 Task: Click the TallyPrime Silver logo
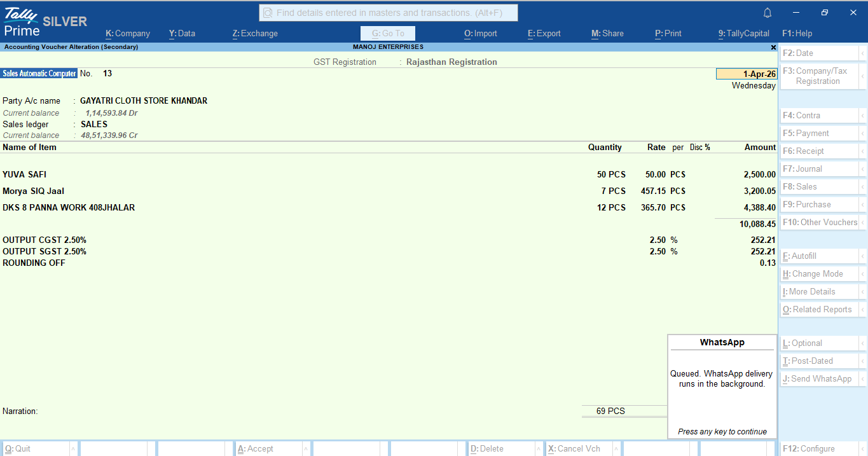click(45, 22)
